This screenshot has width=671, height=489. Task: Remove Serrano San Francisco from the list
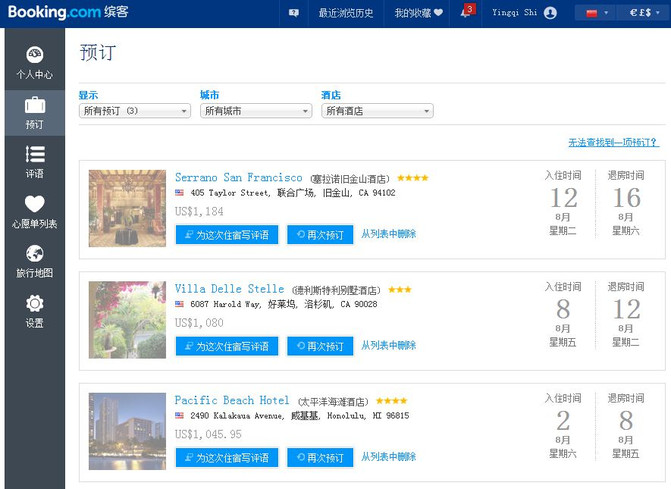coord(388,234)
